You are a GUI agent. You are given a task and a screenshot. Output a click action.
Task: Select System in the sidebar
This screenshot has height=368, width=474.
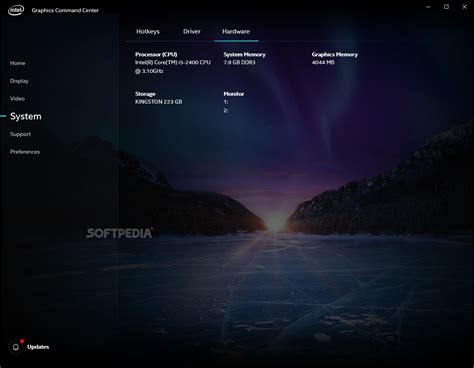[26, 116]
